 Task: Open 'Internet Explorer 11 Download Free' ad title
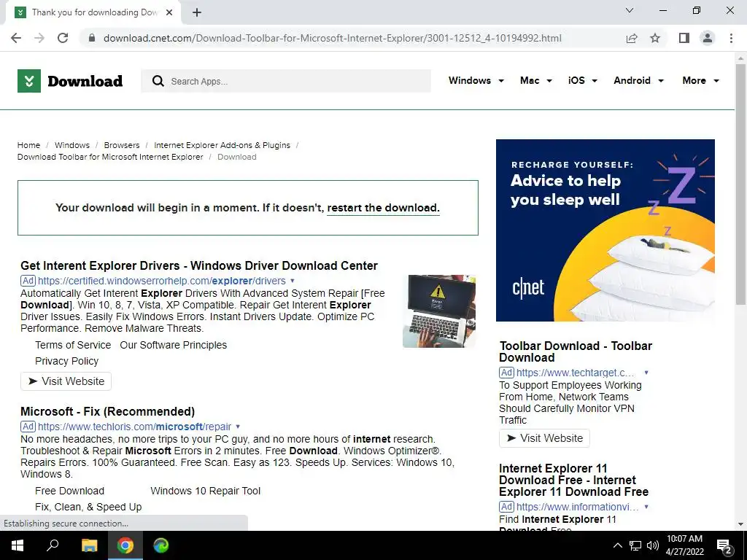[573, 480]
